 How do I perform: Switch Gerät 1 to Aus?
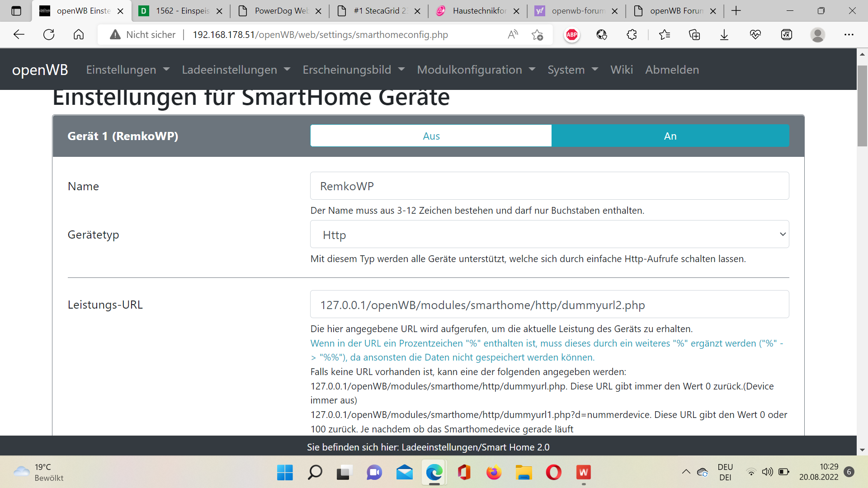coord(431,136)
